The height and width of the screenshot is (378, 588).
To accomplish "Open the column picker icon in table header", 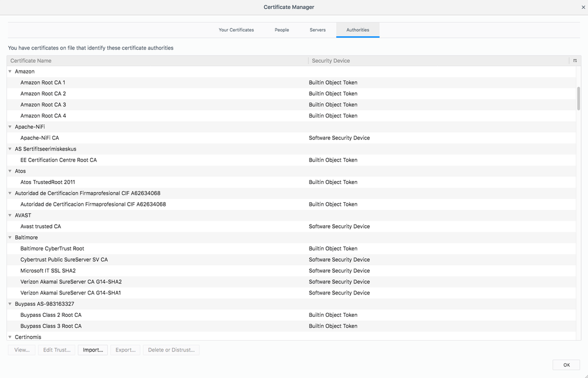I will [x=575, y=61].
